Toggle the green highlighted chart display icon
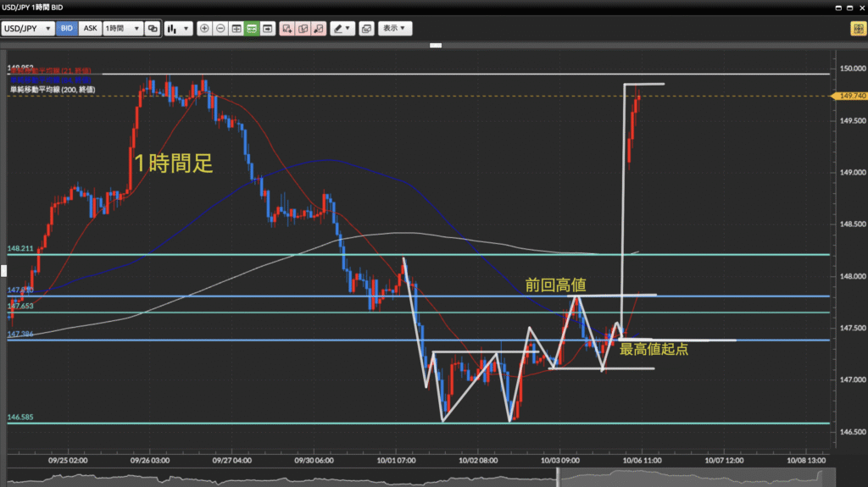The image size is (868, 487). (x=252, y=28)
